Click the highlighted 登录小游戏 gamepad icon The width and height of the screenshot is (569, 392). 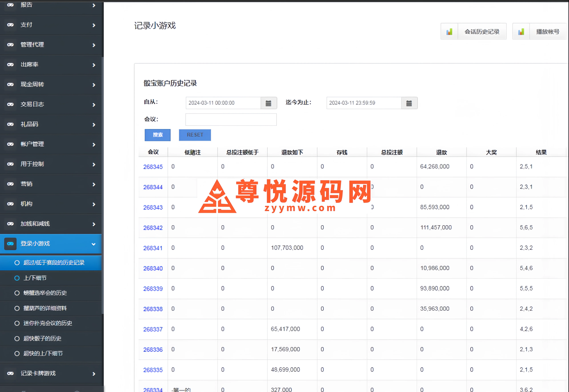[x=10, y=244]
